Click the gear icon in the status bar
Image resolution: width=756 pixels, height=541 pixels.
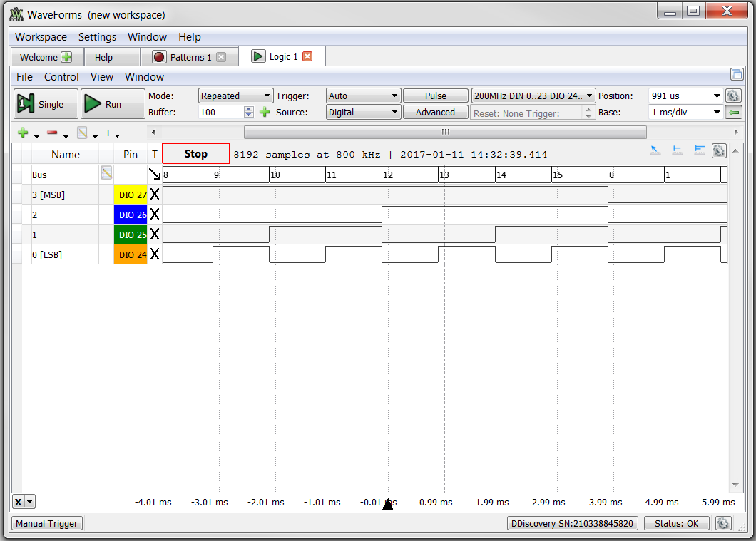tap(722, 523)
